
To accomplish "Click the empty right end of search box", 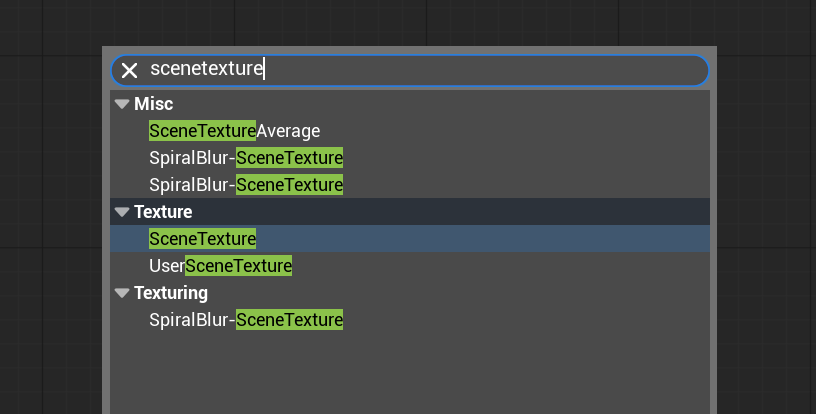I will tap(560, 70).
